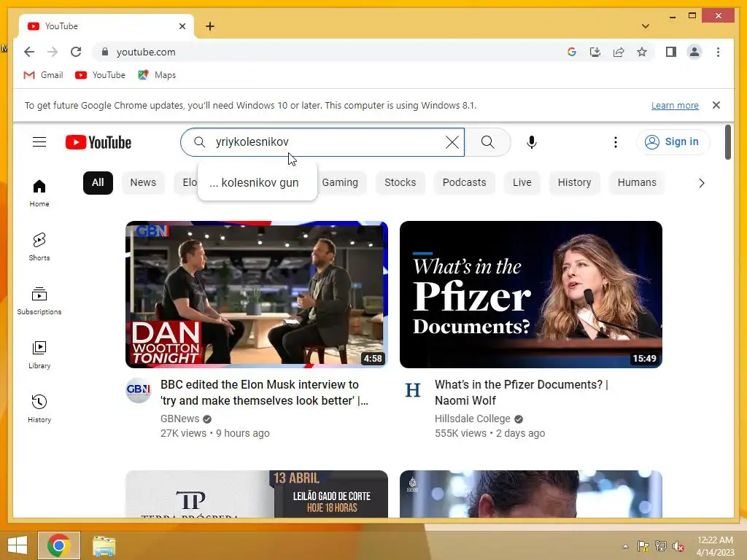Open Windows Start button
747x560 pixels.
pos(18,545)
